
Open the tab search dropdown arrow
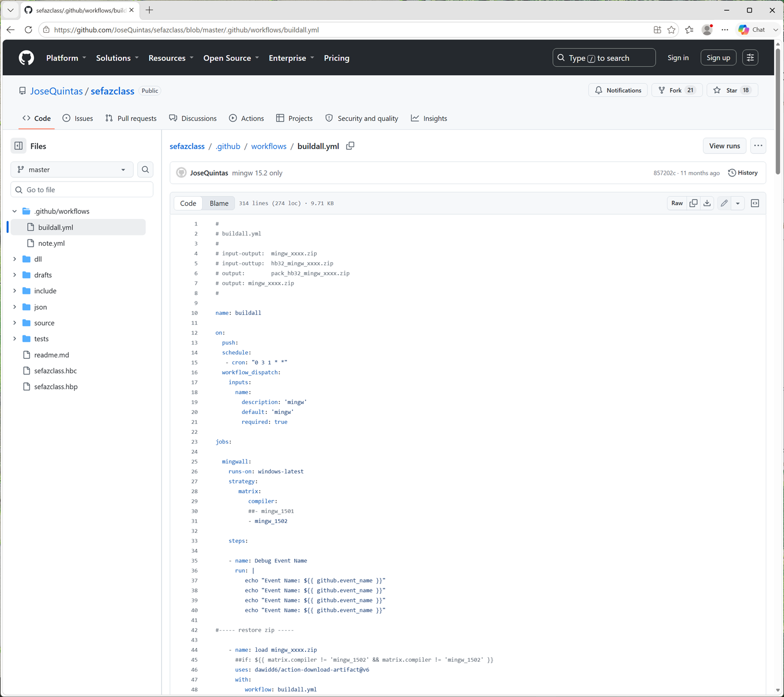[10, 10]
